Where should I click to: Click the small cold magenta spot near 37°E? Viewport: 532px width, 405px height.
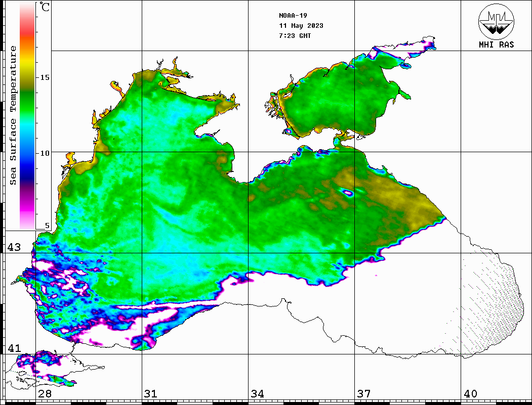tap(348, 193)
